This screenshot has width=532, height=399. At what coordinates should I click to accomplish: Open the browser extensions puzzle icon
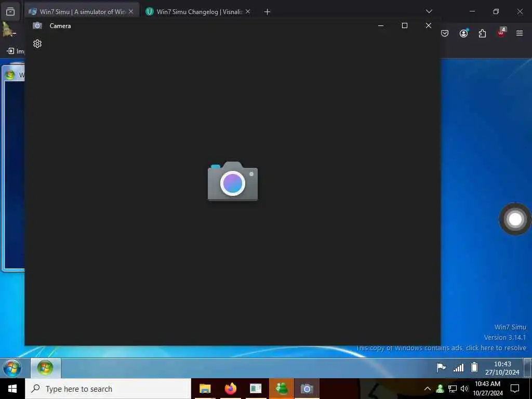tap(482, 33)
